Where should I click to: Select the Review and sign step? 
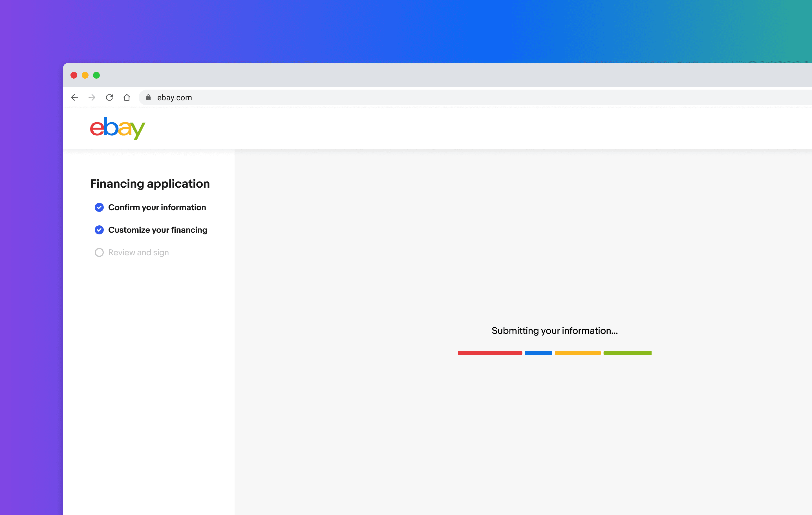click(x=139, y=252)
